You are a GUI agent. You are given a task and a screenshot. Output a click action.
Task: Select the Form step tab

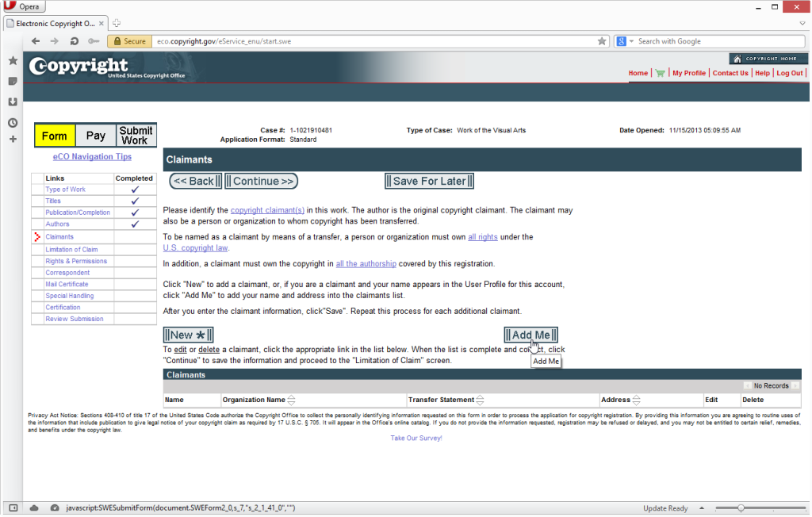pyautogui.click(x=55, y=136)
